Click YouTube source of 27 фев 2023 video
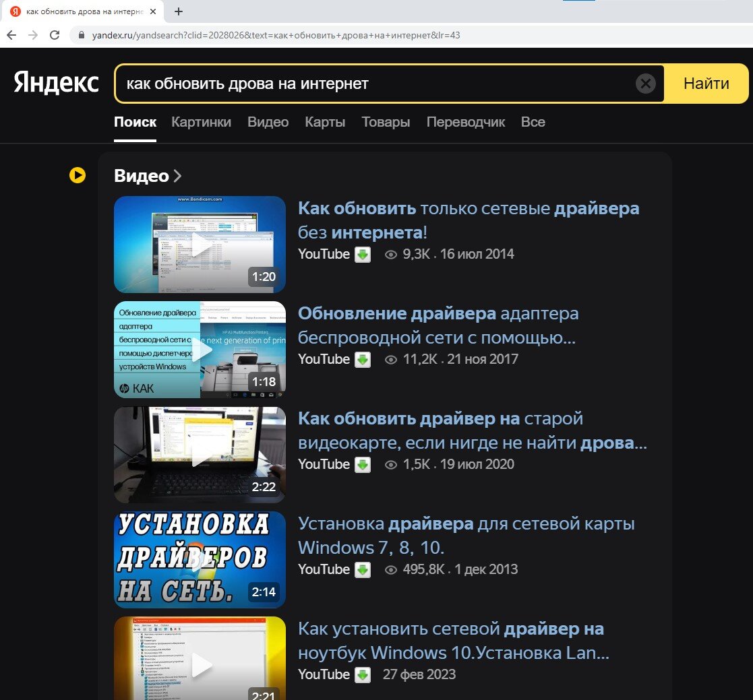Viewport: 753px width, 700px height. coord(324,674)
